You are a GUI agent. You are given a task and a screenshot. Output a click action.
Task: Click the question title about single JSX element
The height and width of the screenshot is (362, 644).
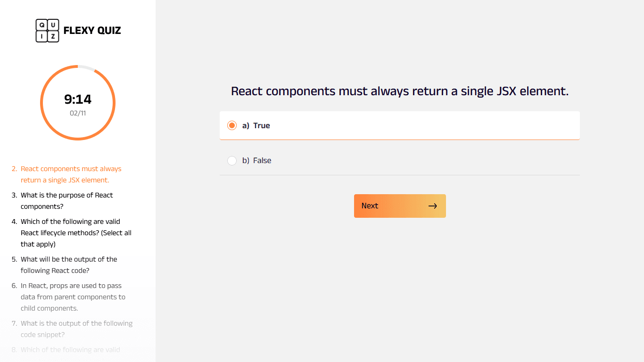click(x=399, y=91)
